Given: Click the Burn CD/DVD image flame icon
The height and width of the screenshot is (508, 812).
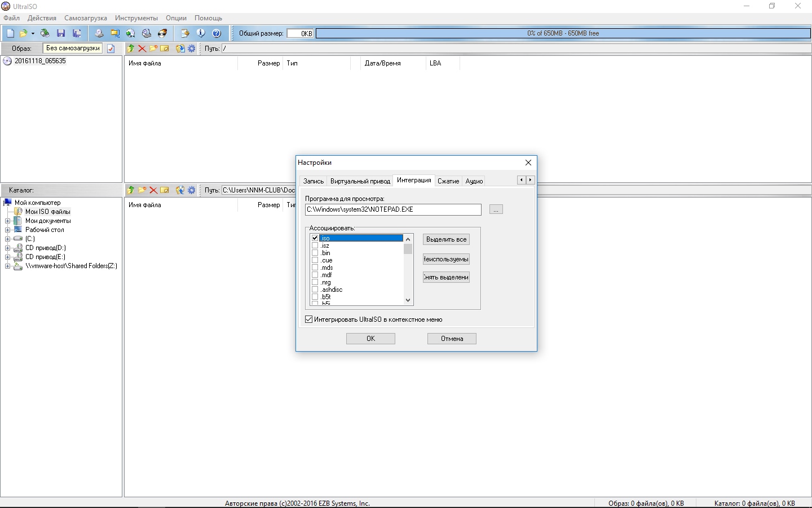Looking at the screenshot, I should 162,33.
